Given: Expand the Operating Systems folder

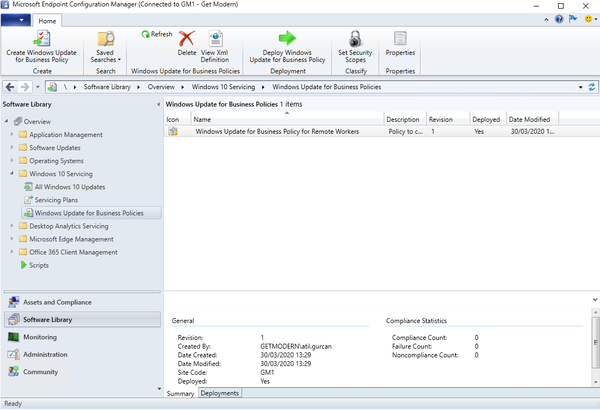Looking at the screenshot, I should click(x=12, y=160).
